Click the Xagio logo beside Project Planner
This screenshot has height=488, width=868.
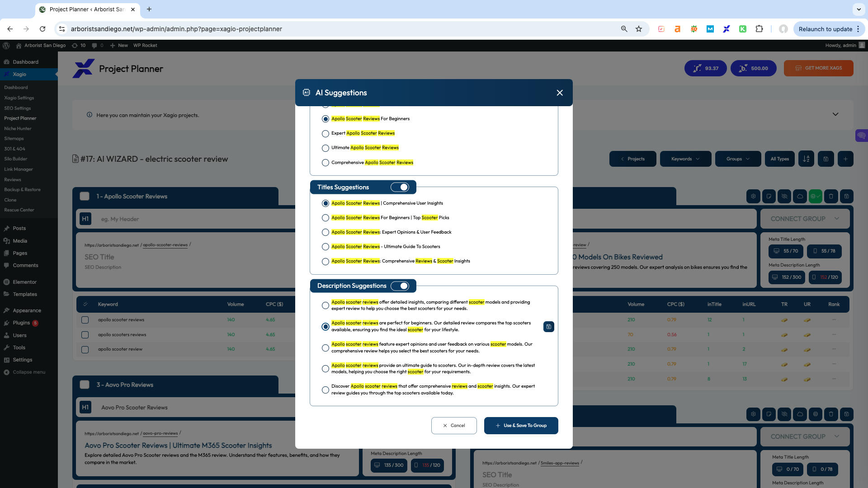(x=84, y=69)
